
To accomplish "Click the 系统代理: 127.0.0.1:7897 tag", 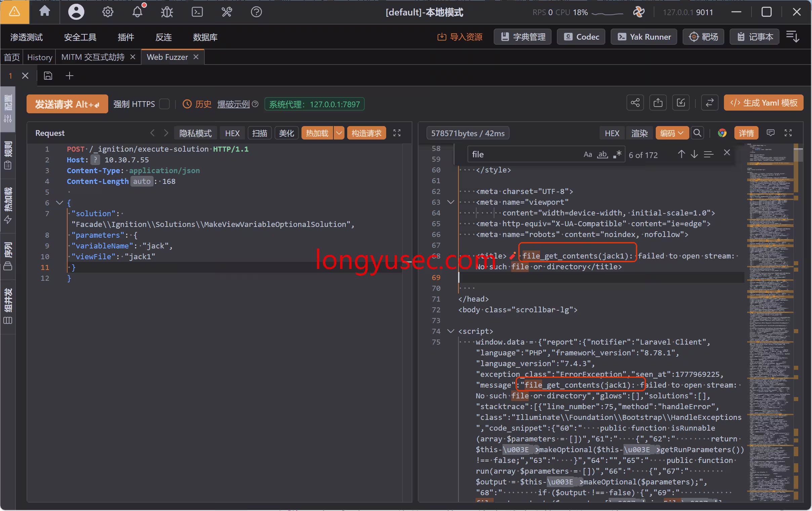I will pyautogui.click(x=314, y=104).
